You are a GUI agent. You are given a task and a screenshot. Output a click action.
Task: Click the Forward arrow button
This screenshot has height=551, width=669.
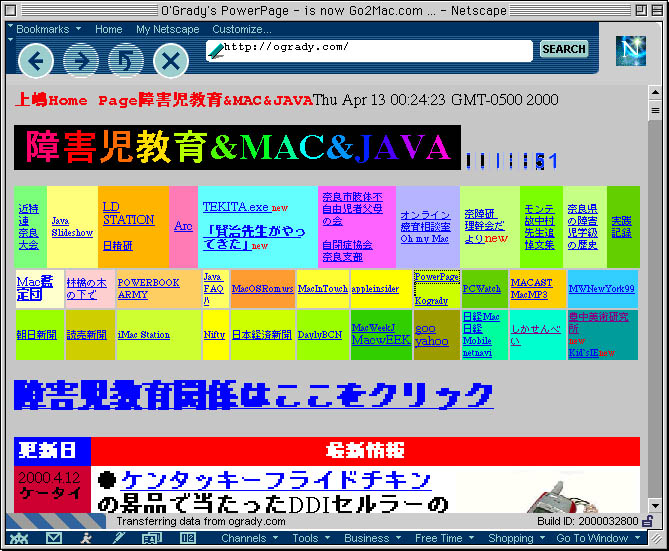click(81, 61)
